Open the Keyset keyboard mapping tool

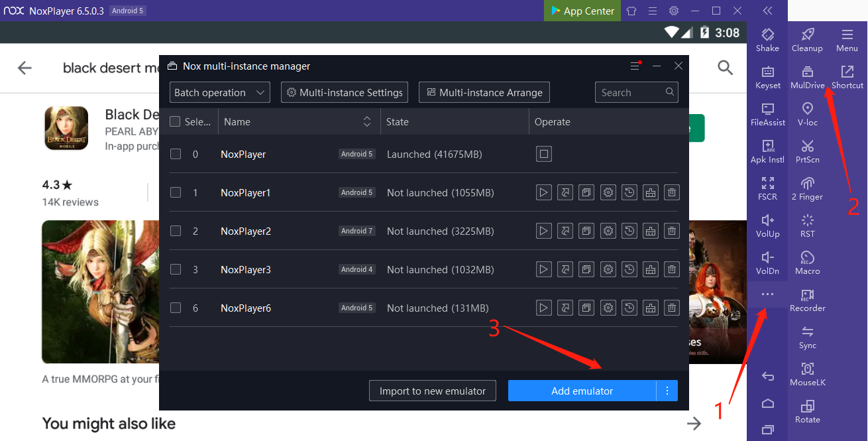(x=767, y=77)
